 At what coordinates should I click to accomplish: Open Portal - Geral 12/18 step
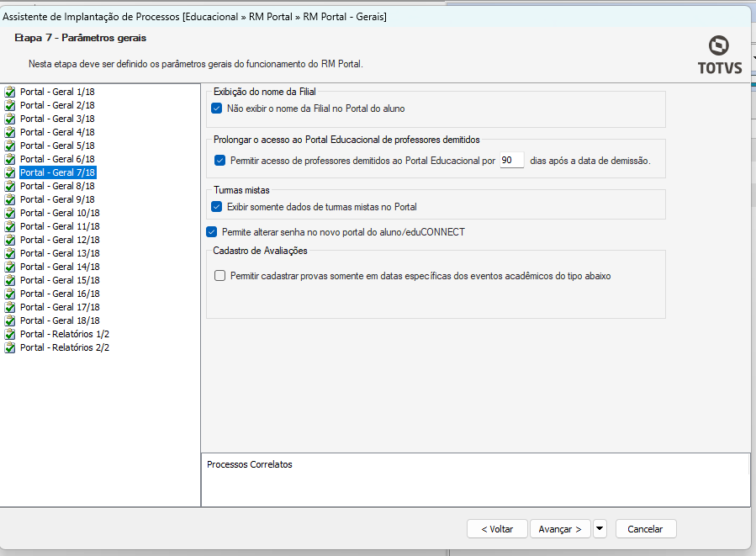coord(60,240)
